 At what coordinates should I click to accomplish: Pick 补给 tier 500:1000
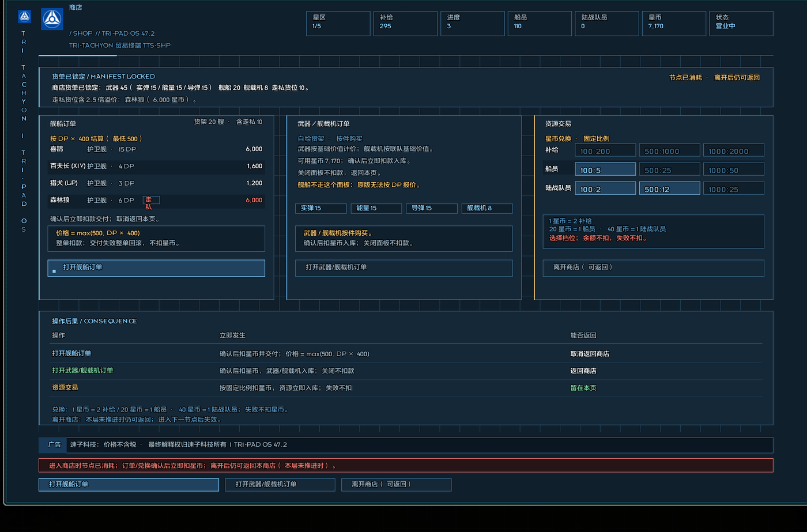tap(669, 150)
